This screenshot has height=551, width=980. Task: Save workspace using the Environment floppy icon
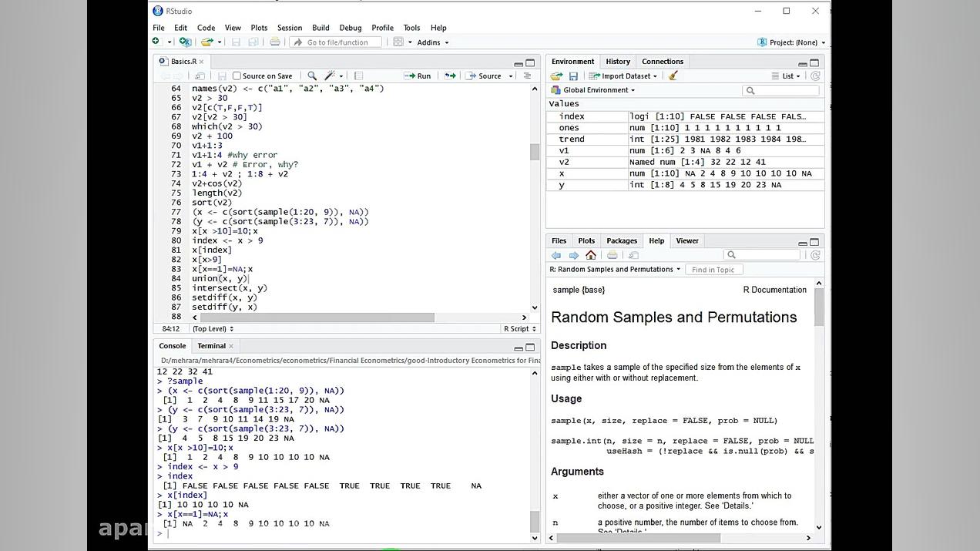tap(573, 76)
